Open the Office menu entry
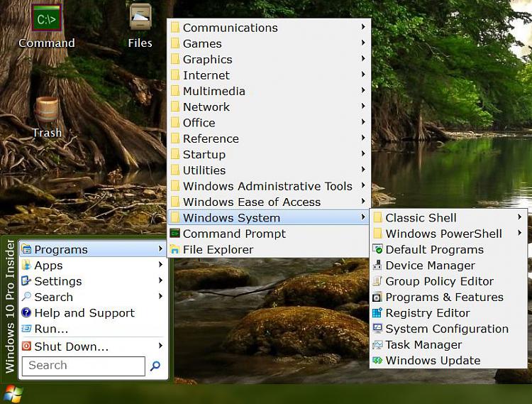The width and height of the screenshot is (532, 404). tap(268, 123)
